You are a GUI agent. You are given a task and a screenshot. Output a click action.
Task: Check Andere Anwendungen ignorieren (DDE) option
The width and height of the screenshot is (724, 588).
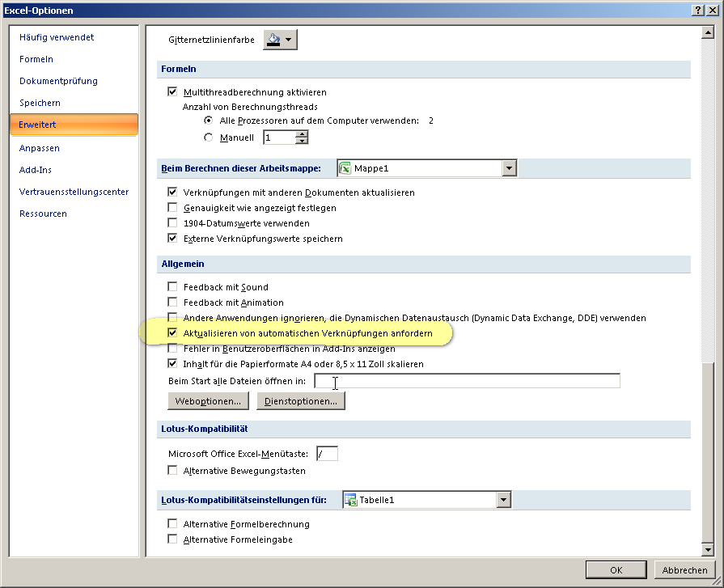click(172, 317)
